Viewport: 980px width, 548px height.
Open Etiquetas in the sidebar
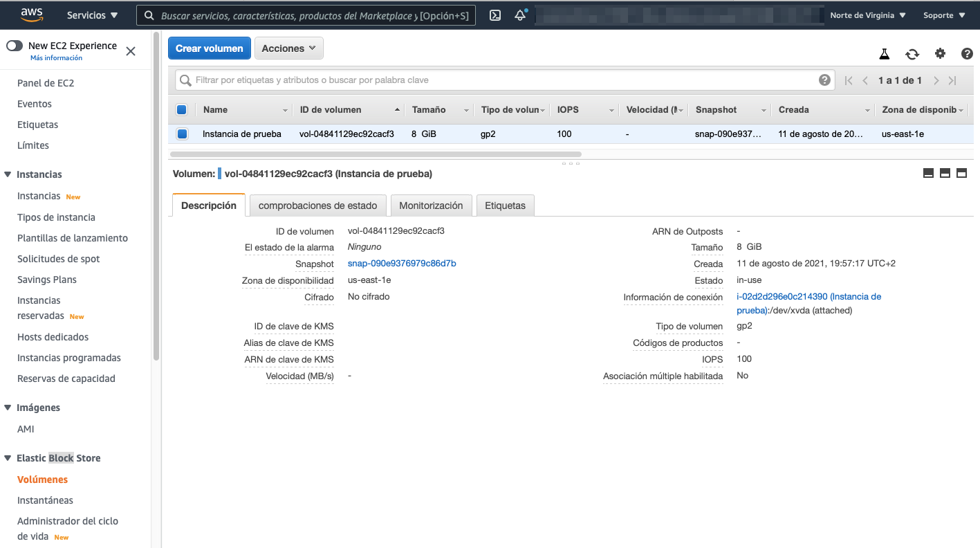pyautogui.click(x=38, y=125)
